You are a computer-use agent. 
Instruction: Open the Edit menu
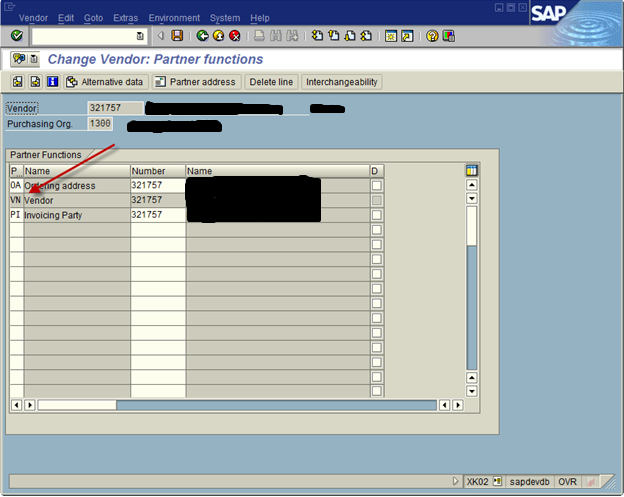coord(66,18)
